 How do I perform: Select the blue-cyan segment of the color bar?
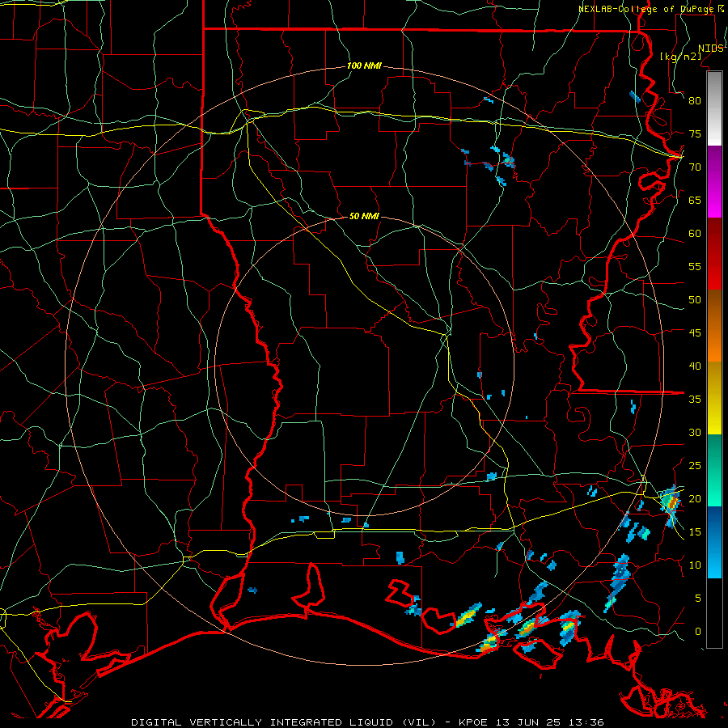(x=714, y=542)
